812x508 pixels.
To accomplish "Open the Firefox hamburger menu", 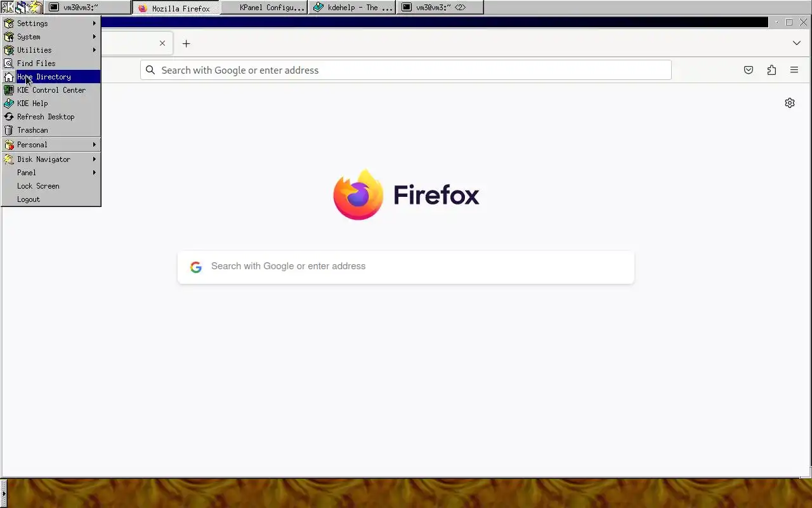I will tap(794, 70).
